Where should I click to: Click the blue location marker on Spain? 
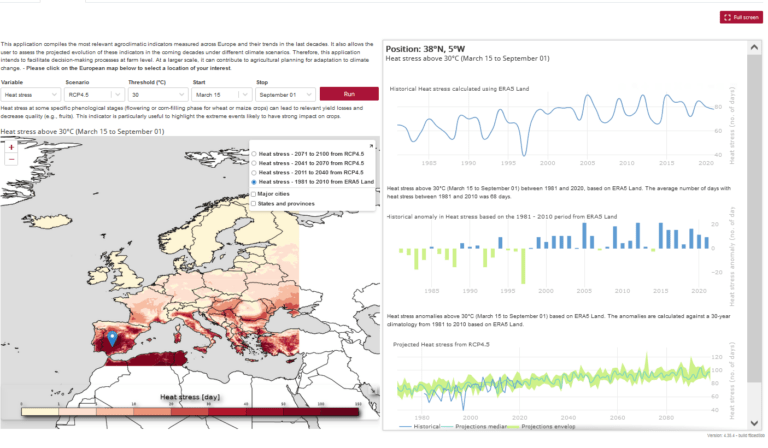(x=112, y=339)
